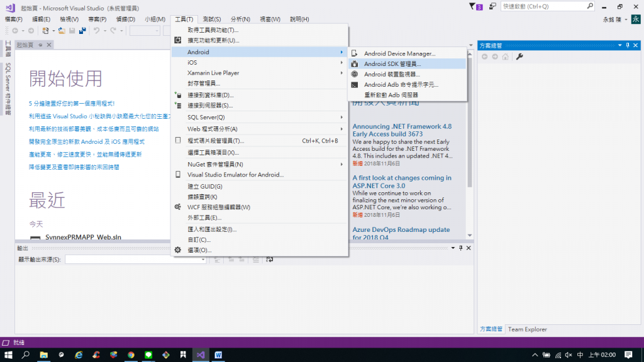
Task: Select Android 裝置監視器 menu entry
Action: point(407,74)
